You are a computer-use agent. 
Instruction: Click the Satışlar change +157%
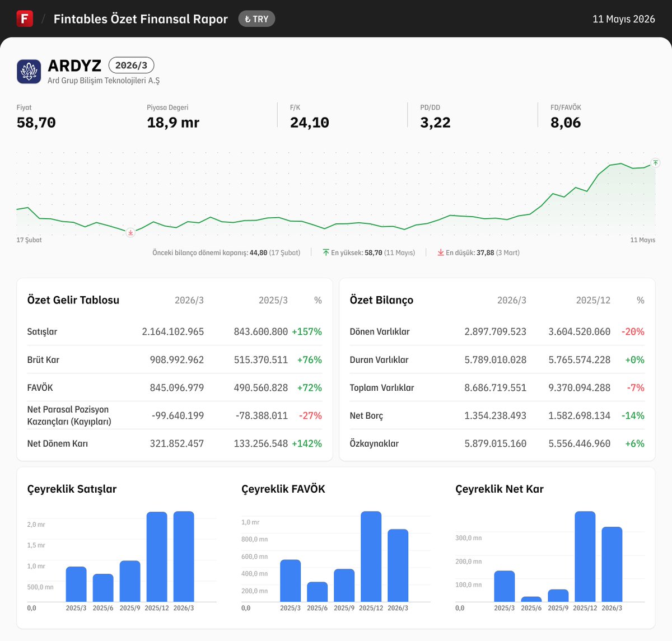point(307,331)
